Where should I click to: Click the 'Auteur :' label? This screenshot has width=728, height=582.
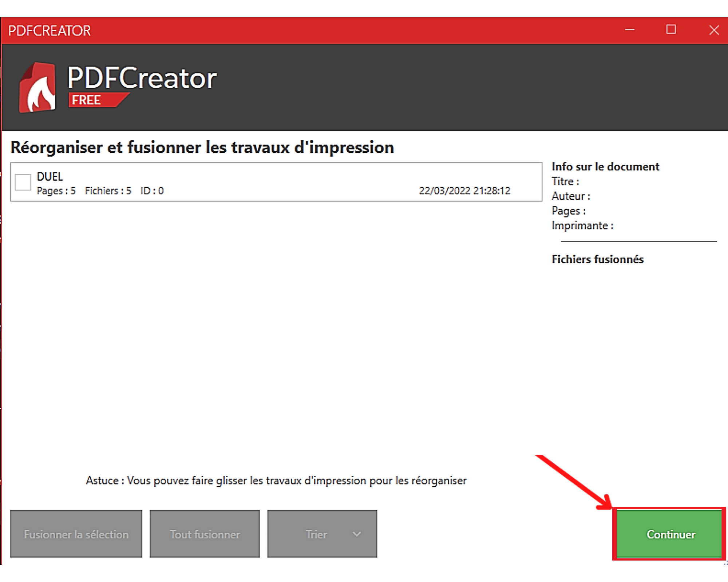pos(571,196)
